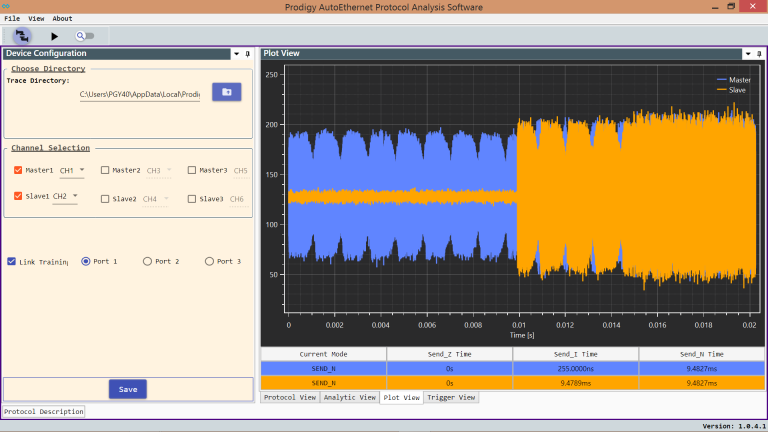Open Master2 CH3 channel dropdown
This screenshot has height=432, width=768.
[159, 170]
